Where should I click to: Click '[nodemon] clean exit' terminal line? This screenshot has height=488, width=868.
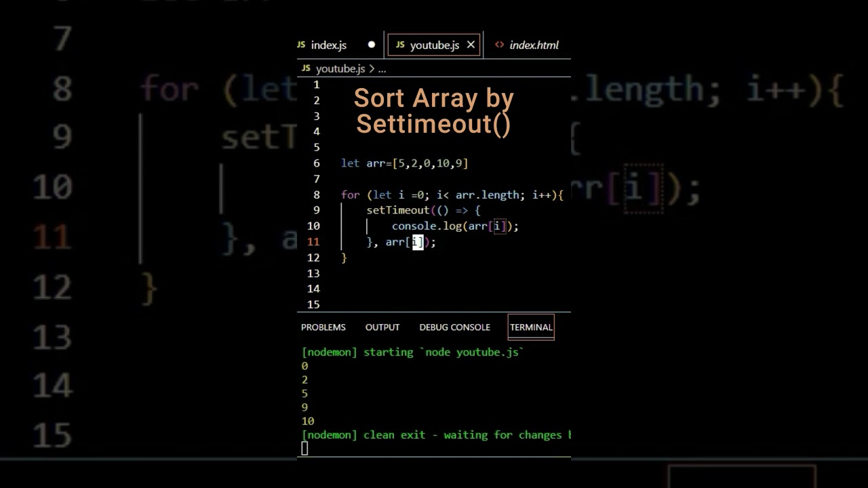(x=436, y=435)
